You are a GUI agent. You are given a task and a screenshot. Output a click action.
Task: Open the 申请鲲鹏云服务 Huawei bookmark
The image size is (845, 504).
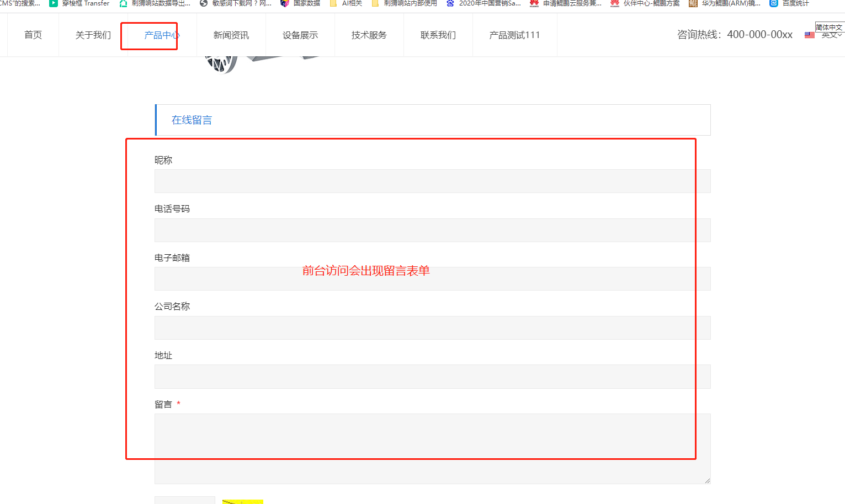coord(566,3)
